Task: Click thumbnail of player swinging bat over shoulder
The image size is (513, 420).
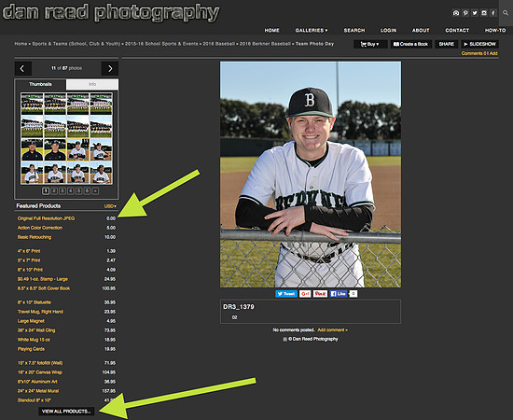Action: (101, 149)
